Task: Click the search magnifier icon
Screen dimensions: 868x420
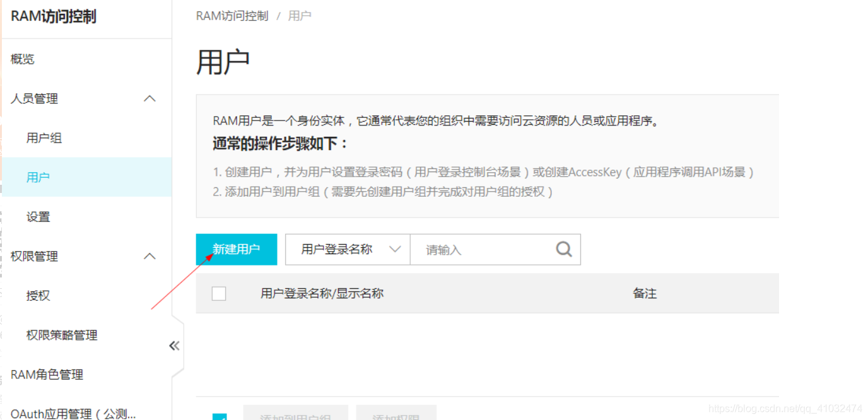Action: 563,249
